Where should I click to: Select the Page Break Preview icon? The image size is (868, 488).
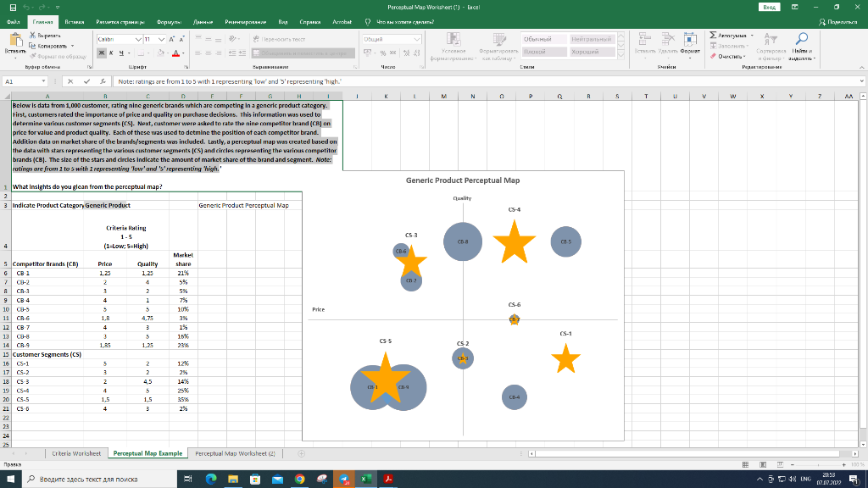[780, 465]
